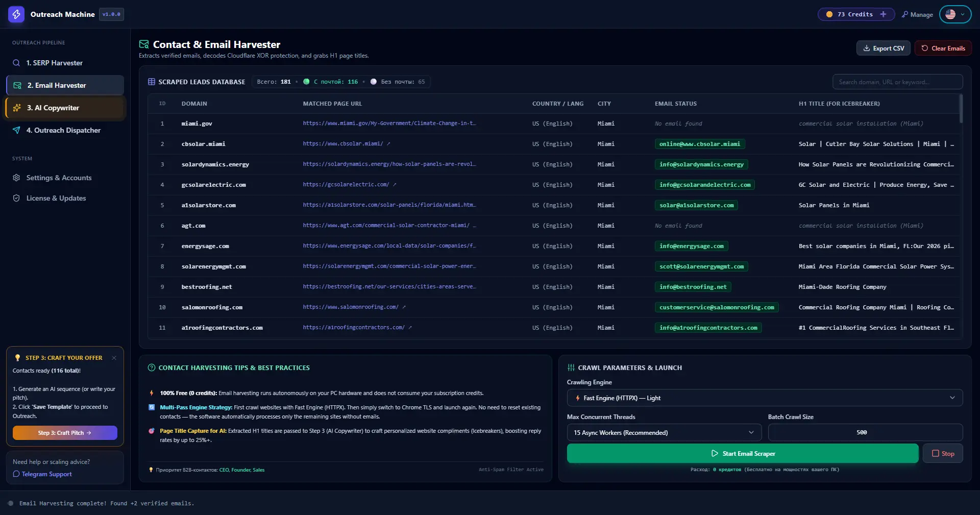This screenshot has width=980, height=515.
Task: Click the key icon beside Manage
Action: pos(905,14)
